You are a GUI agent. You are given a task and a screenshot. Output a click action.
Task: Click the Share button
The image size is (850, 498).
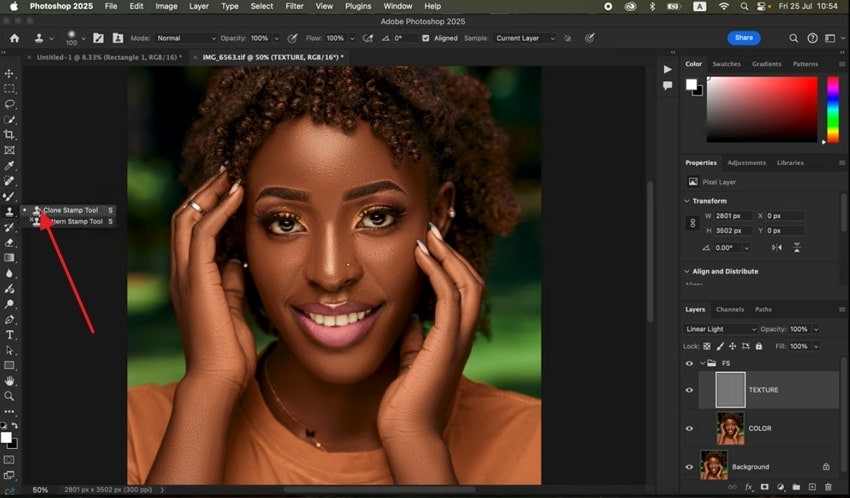point(744,37)
